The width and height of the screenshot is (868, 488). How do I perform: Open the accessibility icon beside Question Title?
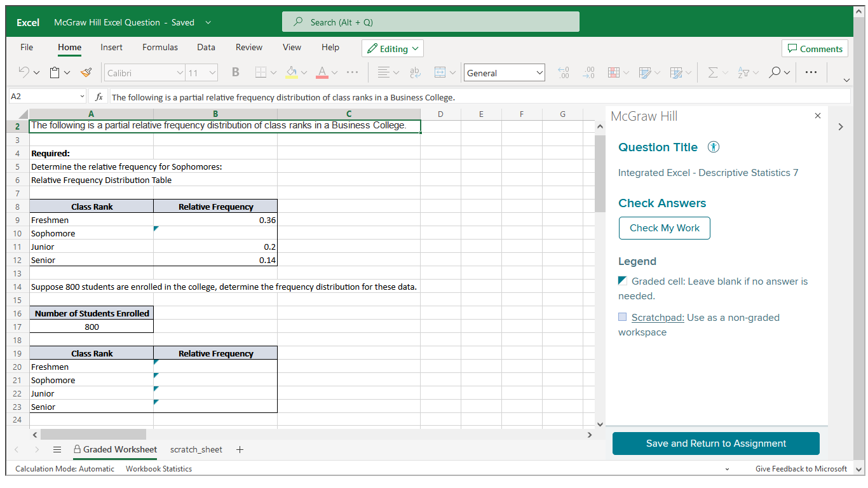coord(714,147)
